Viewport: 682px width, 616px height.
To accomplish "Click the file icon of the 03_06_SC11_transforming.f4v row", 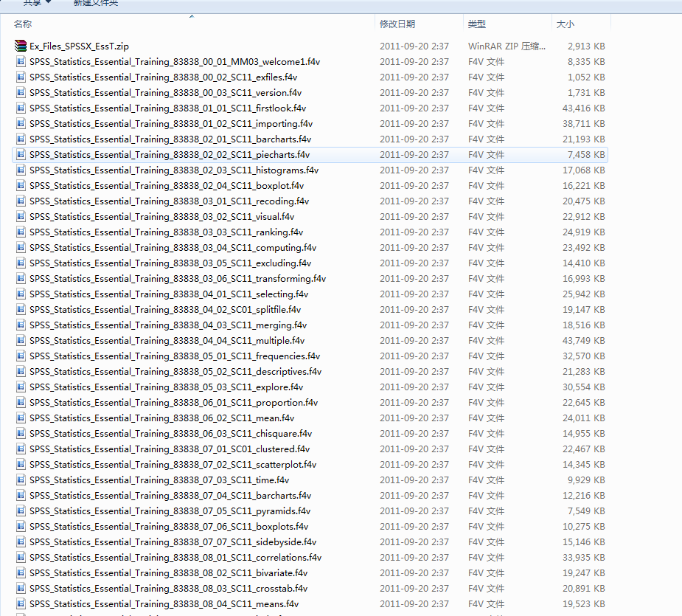I will [21, 279].
